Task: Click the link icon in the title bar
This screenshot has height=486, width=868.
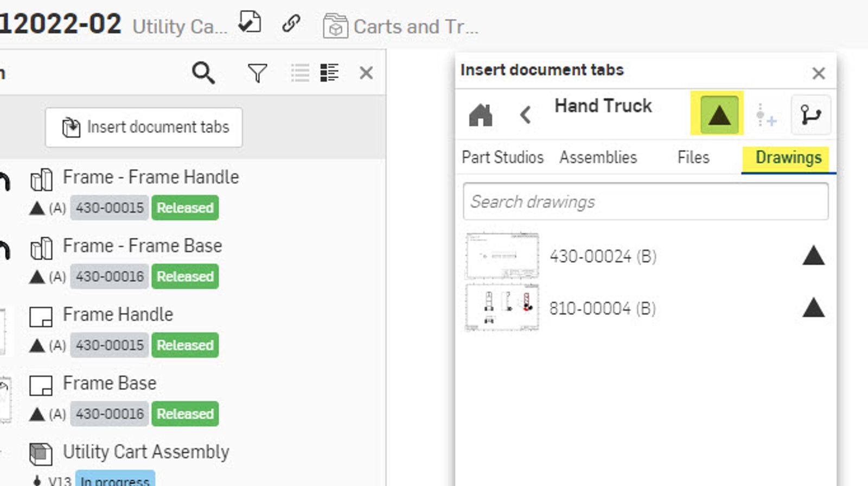Action: coord(291,23)
